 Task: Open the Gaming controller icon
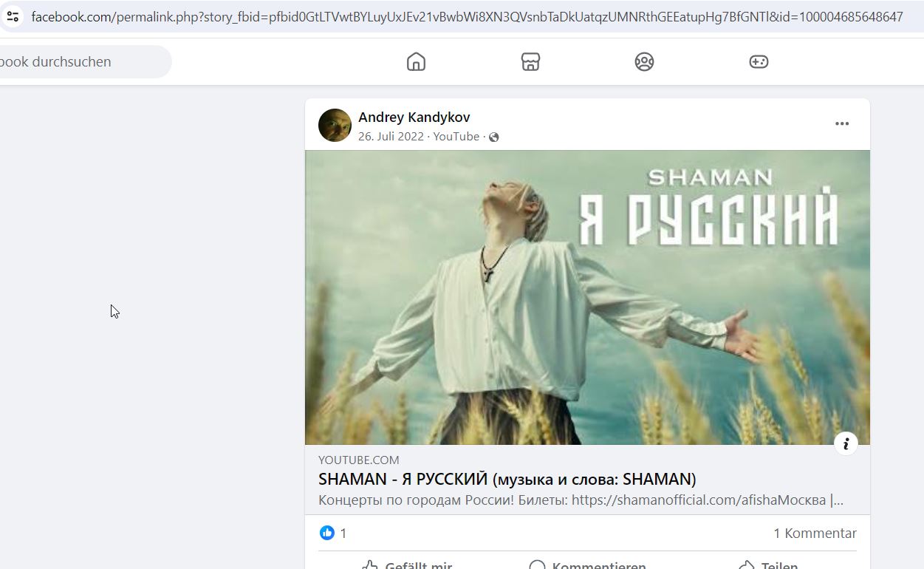759,61
